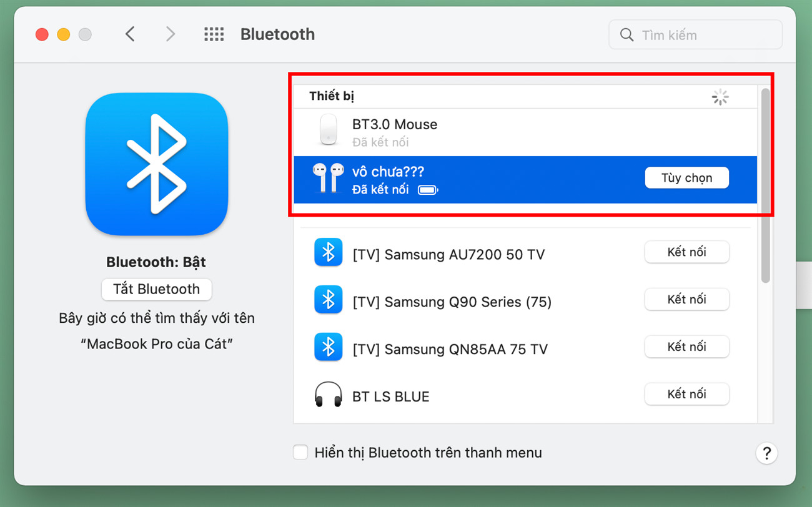Click the back navigation chevron

click(x=130, y=34)
